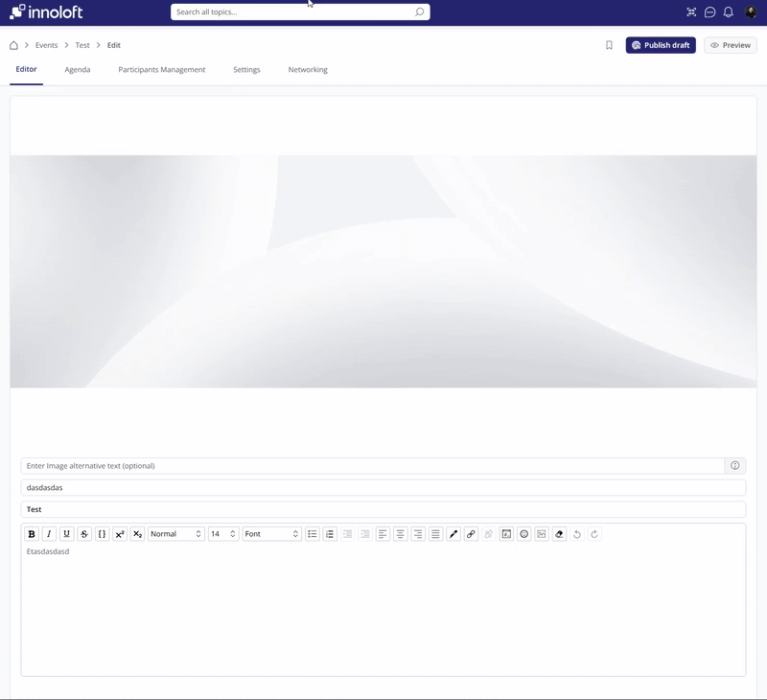767x700 pixels.
Task: Click the eraser clear formatting icon
Action: coord(559,534)
